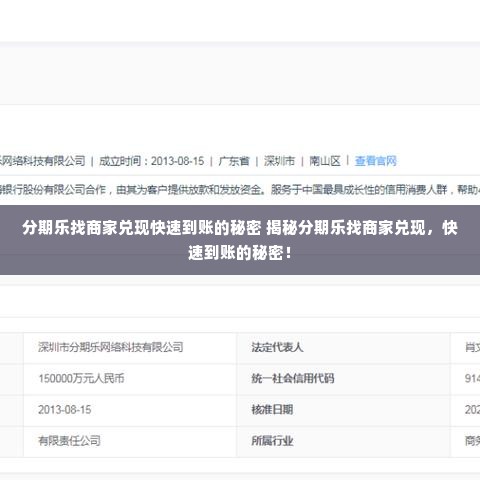This screenshot has height=480, width=480.
Task: Click the 统一社会信用代码 header cell
Action: pos(344,379)
